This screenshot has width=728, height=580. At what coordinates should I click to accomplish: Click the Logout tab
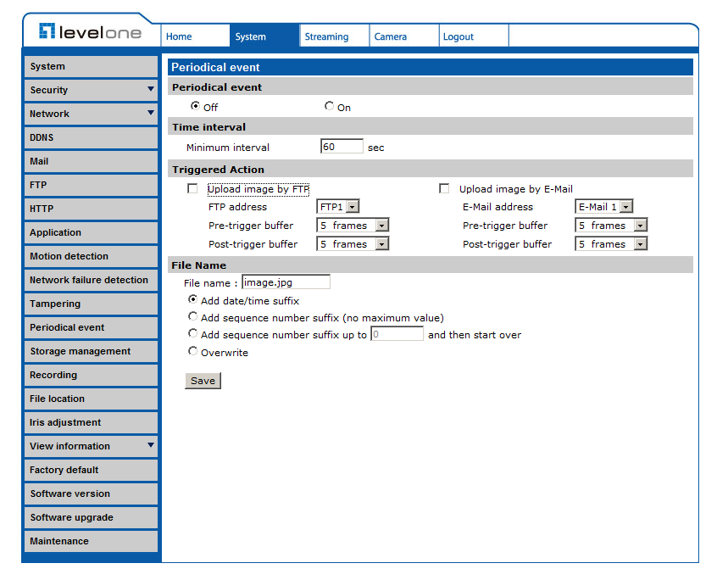pyautogui.click(x=474, y=36)
